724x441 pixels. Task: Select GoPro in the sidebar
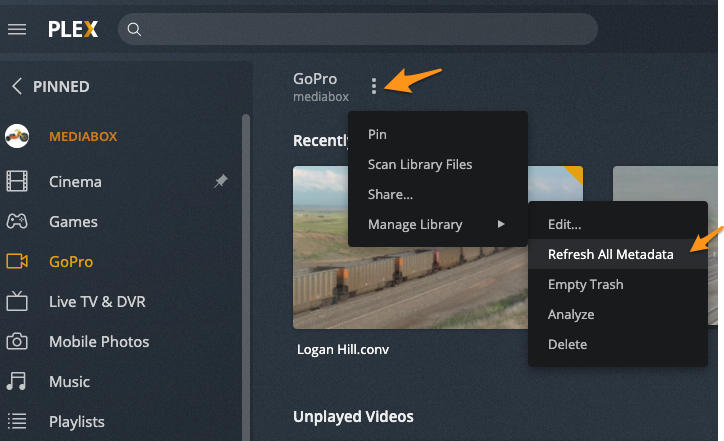click(71, 262)
